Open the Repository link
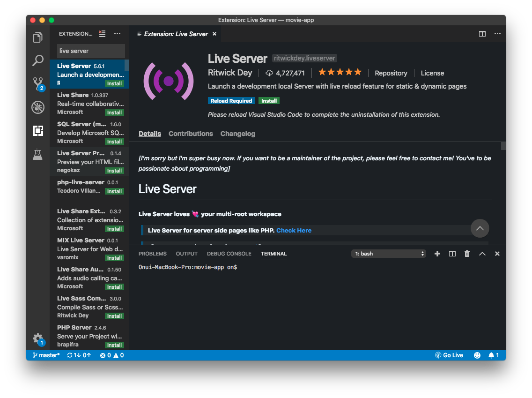This screenshot has height=398, width=532. click(x=391, y=73)
